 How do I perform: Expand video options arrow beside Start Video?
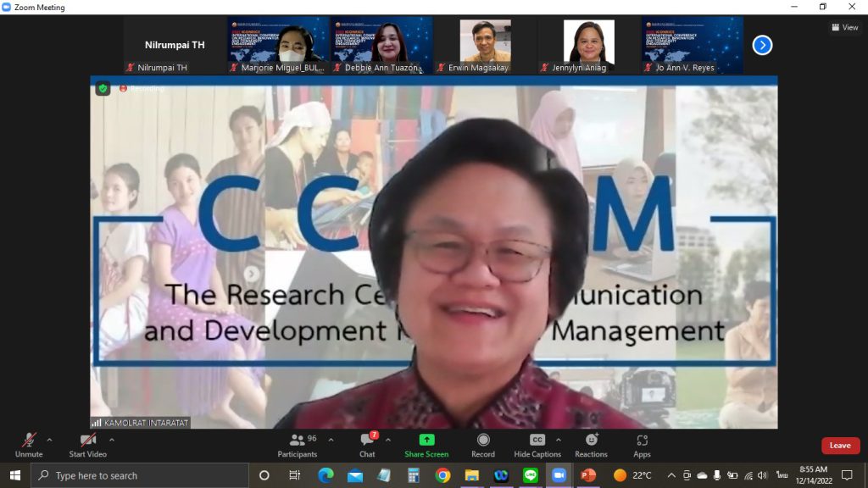click(111, 440)
